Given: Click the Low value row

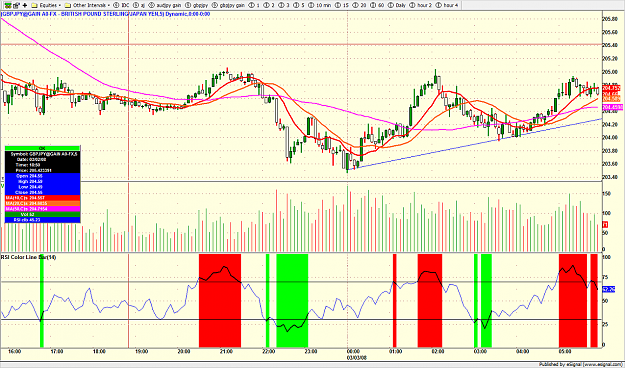Looking at the screenshot, I should [x=42, y=187].
